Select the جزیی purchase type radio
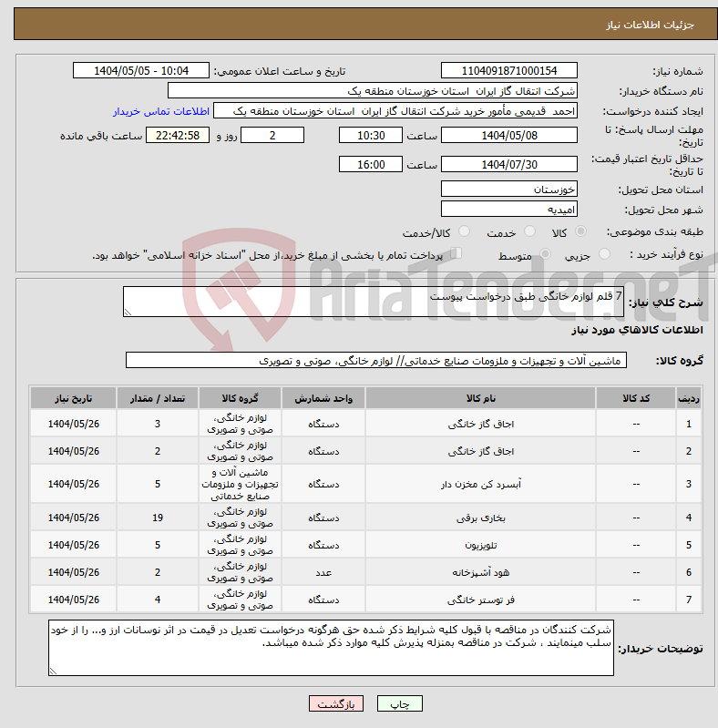The image size is (718, 728). [604, 253]
